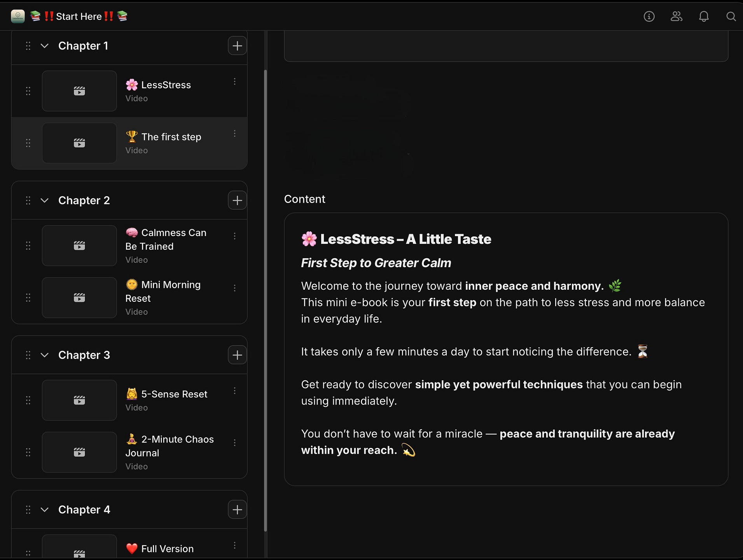The image size is (743, 560).
Task: Collapse Chapter 2 with its chevron
Action: click(45, 200)
